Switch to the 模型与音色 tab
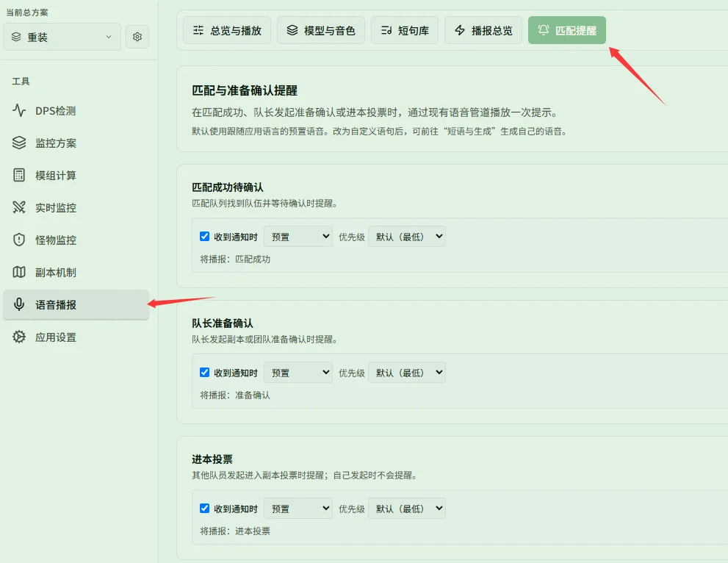This screenshot has width=728, height=563. tap(321, 30)
